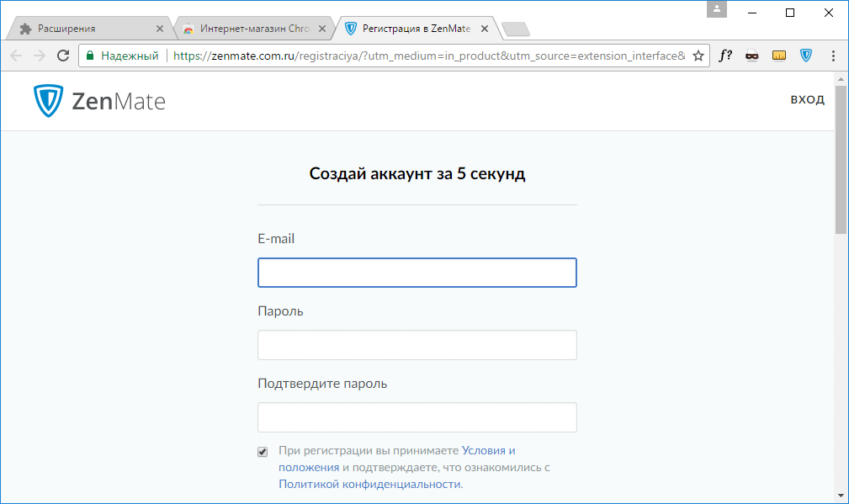
Task: Open the yellow ruler extension icon
Action: click(x=779, y=56)
